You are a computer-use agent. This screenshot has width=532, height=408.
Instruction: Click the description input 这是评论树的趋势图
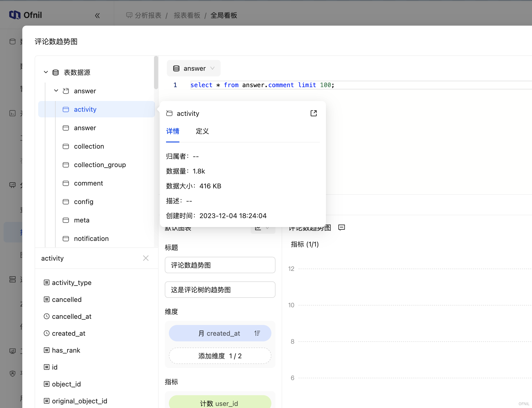pyautogui.click(x=220, y=290)
